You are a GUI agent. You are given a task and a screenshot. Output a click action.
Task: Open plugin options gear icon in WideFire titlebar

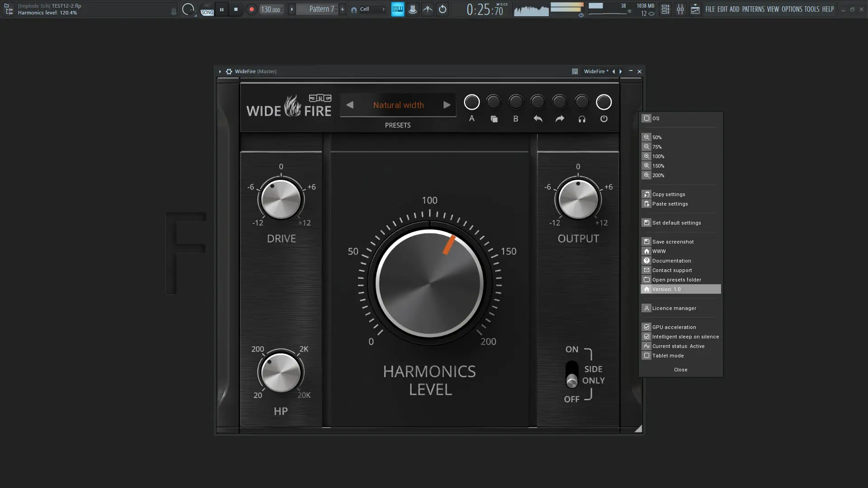click(229, 71)
